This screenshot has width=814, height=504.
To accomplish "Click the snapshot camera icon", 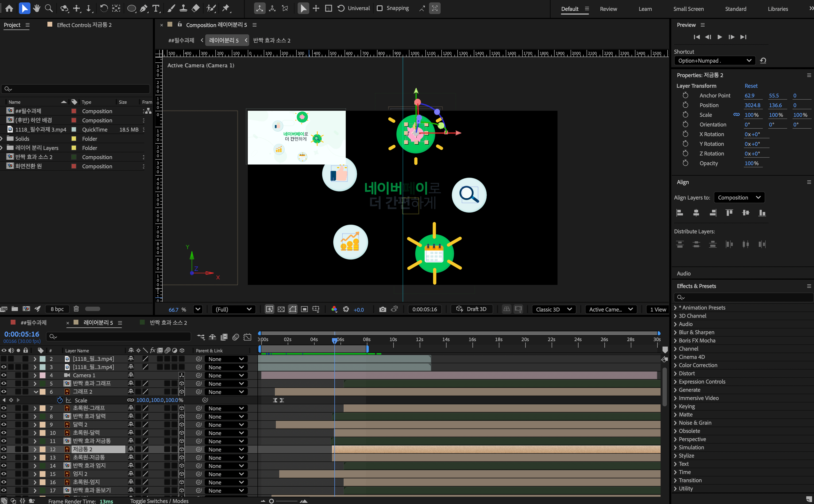I will (383, 309).
